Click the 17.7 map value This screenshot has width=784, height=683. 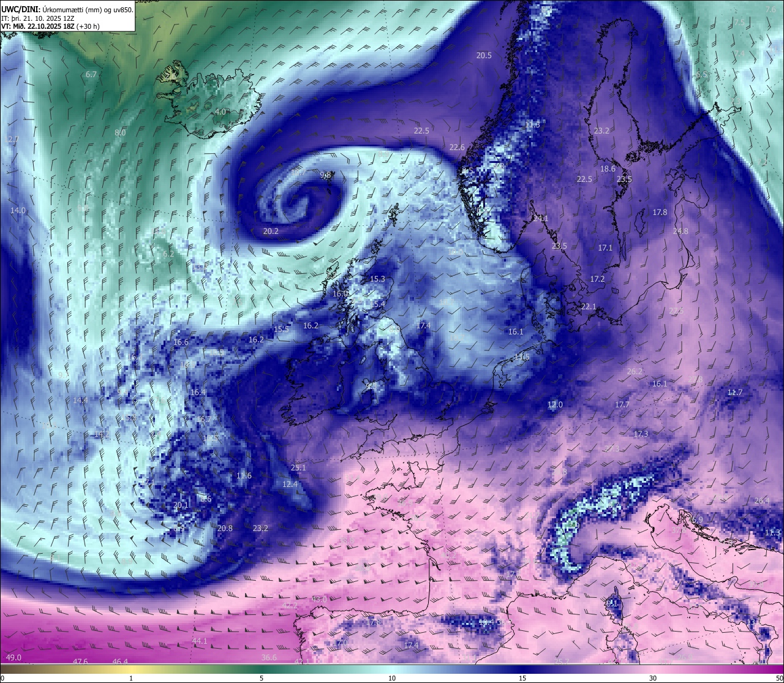point(622,404)
